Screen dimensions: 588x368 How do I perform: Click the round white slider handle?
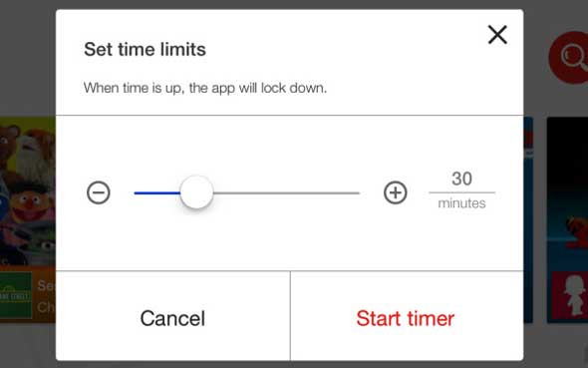tap(196, 192)
